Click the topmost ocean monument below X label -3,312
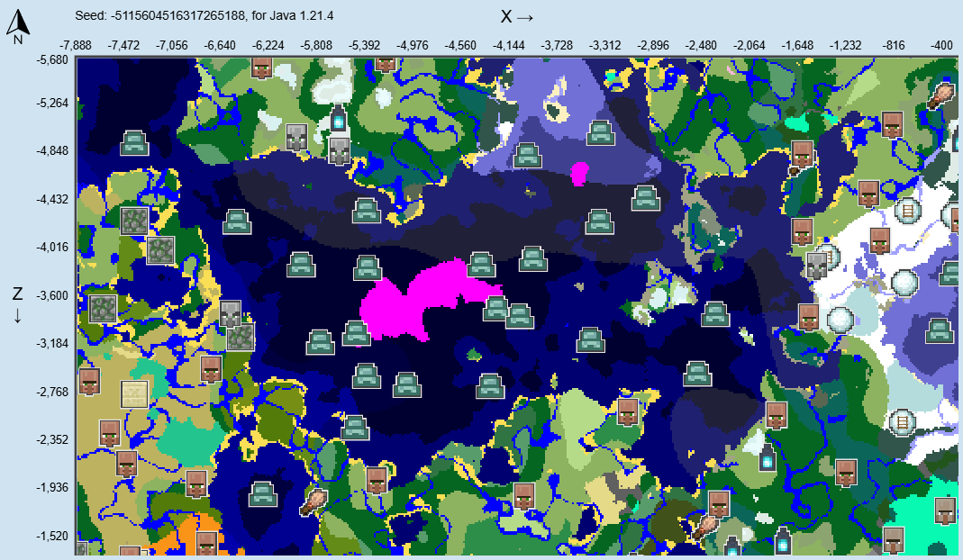This screenshot has width=963, height=560. [601, 132]
